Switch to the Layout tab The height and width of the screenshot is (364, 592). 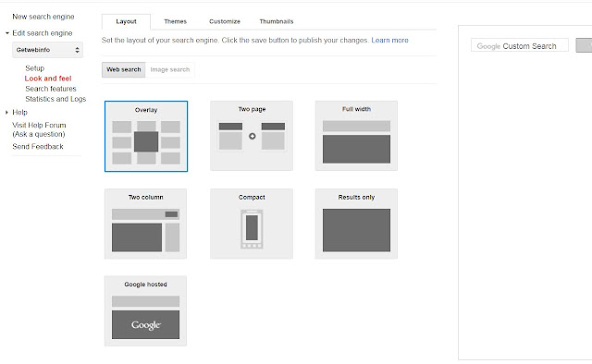[x=126, y=21]
